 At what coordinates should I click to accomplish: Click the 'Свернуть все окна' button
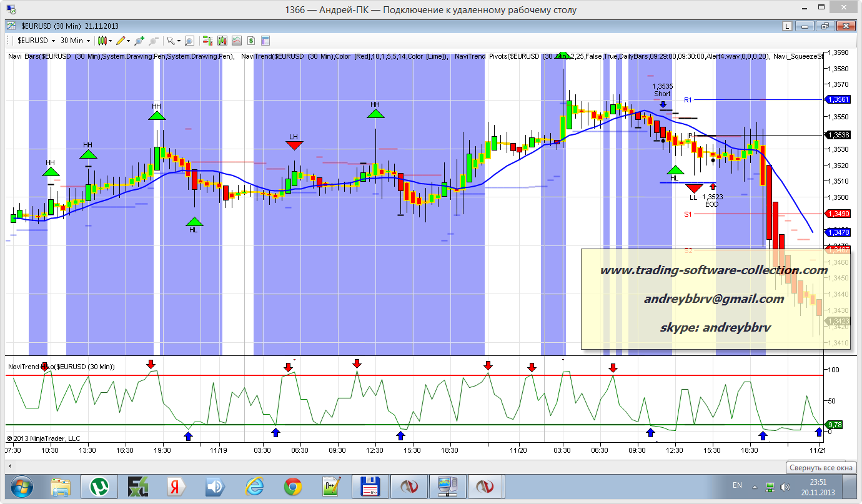[820, 467]
